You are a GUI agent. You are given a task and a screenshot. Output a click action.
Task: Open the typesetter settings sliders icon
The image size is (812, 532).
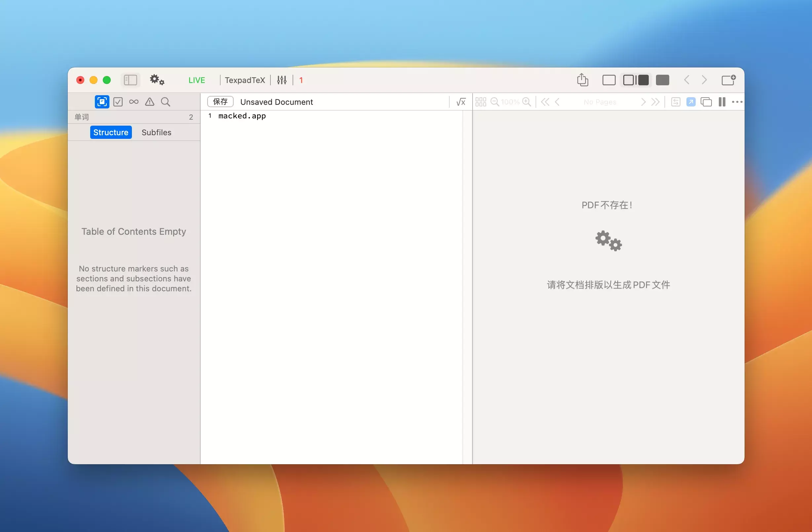pos(282,80)
